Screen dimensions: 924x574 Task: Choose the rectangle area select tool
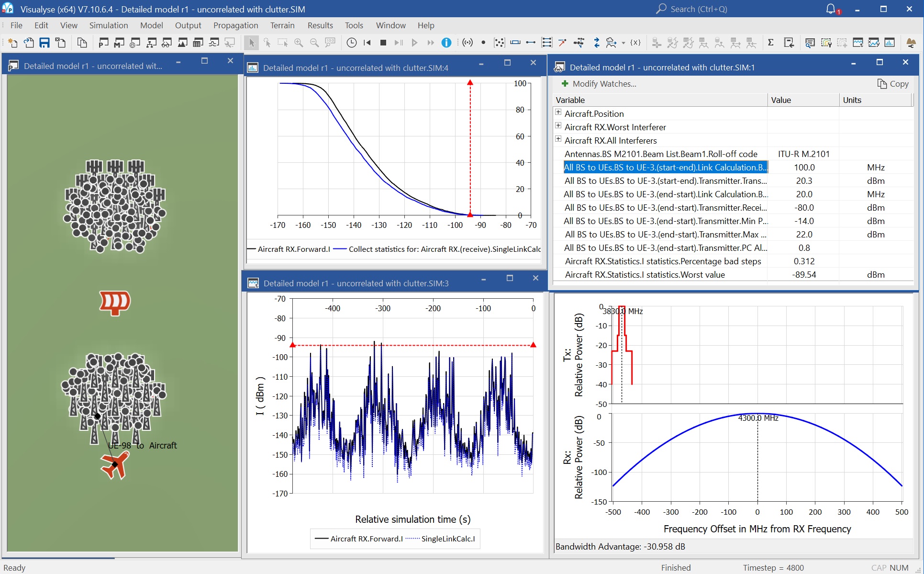283,43
